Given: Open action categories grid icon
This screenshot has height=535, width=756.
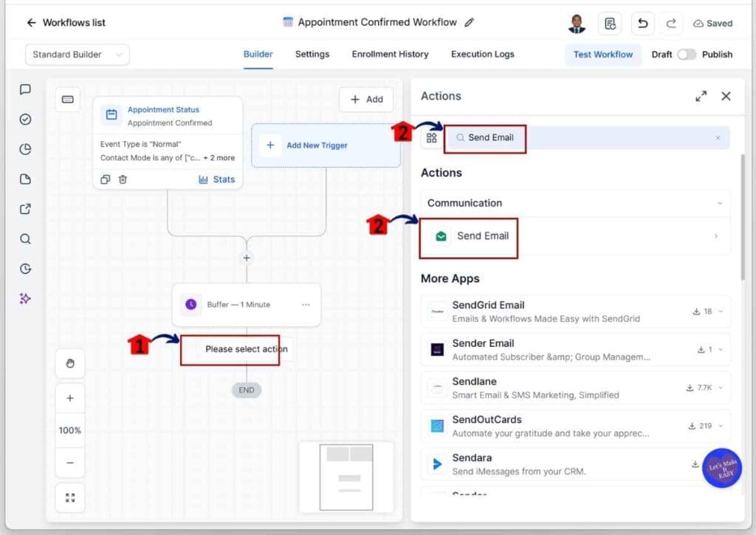Looking at the screenshot, I should 431,138.
